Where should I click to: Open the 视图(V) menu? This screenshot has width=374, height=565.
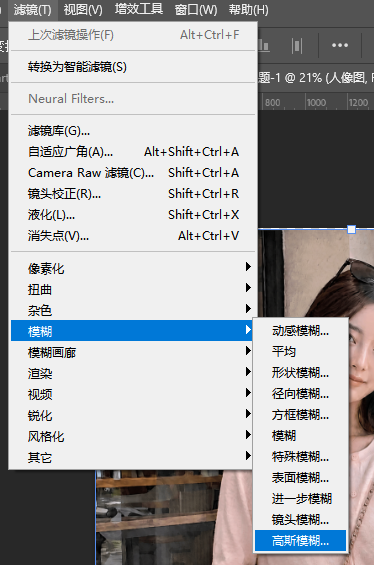point(83,10)
